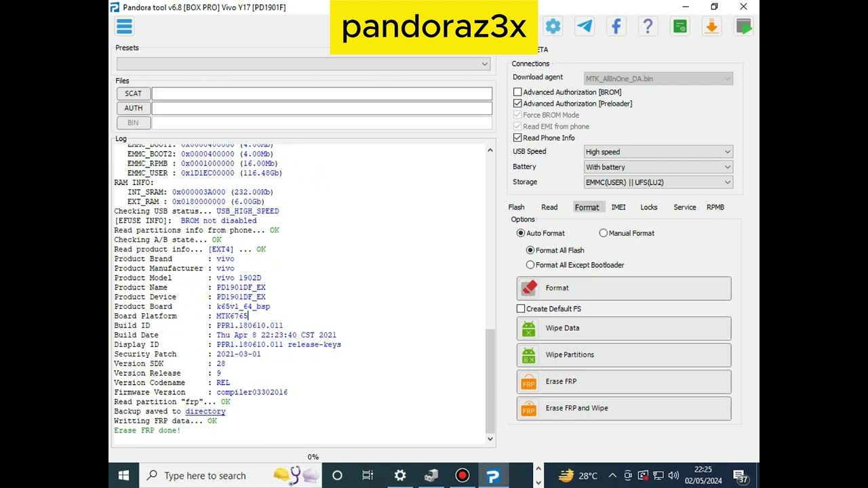The width and height of the screenshot is (868, 488).
Task: Expand the USB Speed dropdown
Action: pyautogui.click(x=658, y=152)
